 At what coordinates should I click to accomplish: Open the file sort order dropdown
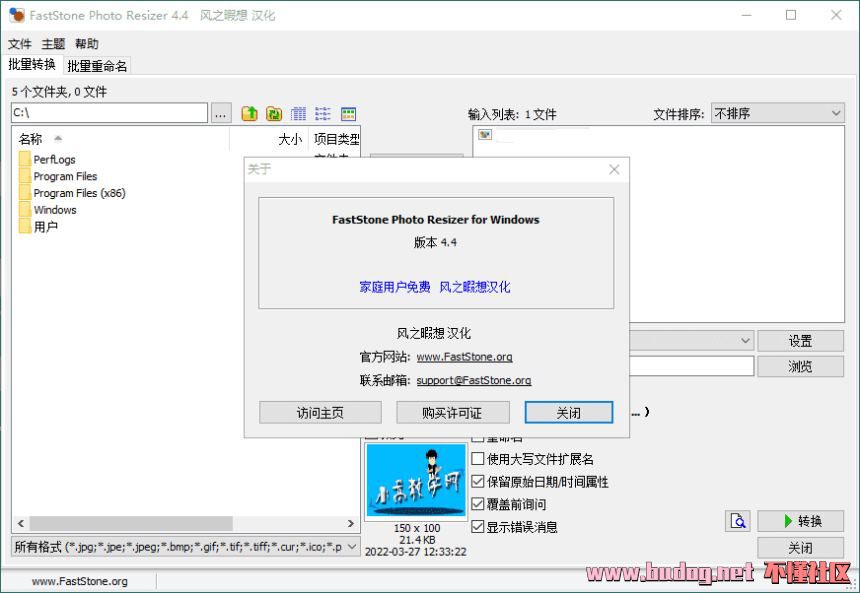778,114
